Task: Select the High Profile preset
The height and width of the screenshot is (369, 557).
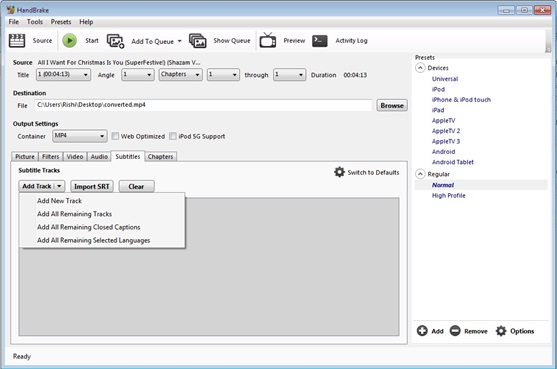Action: coord(449,195)
